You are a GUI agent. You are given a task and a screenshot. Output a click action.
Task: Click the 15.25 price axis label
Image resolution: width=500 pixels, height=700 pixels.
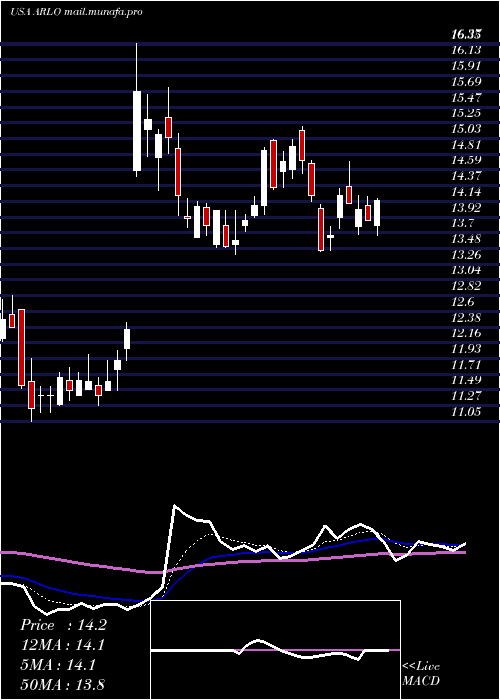click(x=467, y=113)
